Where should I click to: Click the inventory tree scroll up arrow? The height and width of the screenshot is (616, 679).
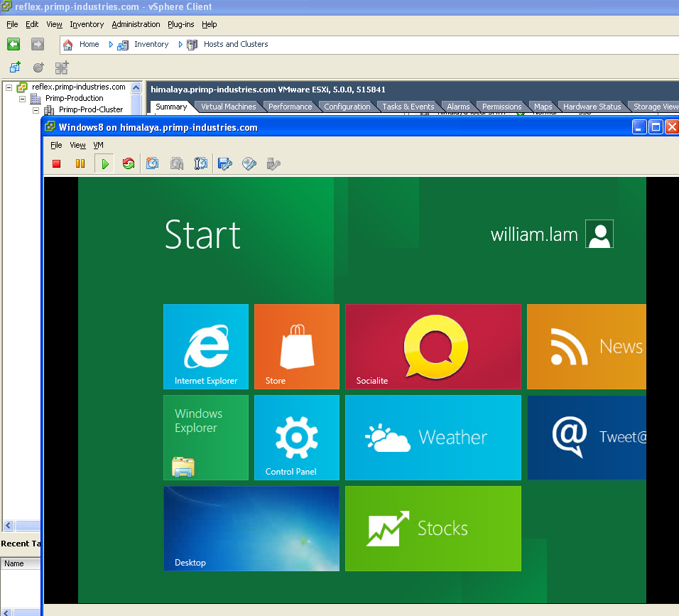click(136, 87)
